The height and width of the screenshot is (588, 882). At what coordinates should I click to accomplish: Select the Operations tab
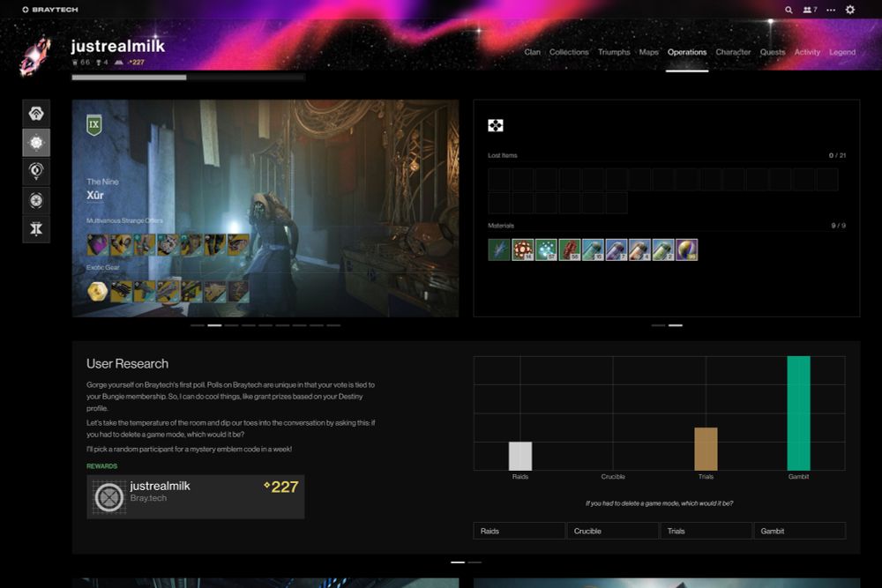[x=687, y=52]
